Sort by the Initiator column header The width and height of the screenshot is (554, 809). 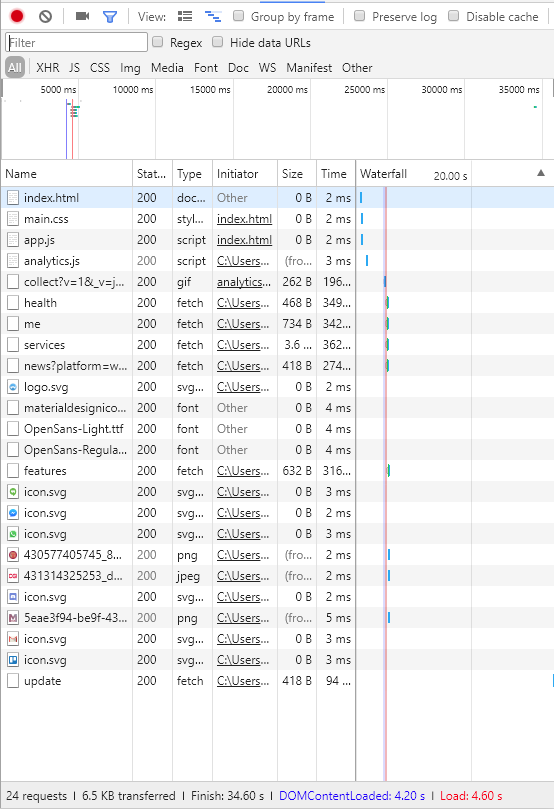click(245, 174)
